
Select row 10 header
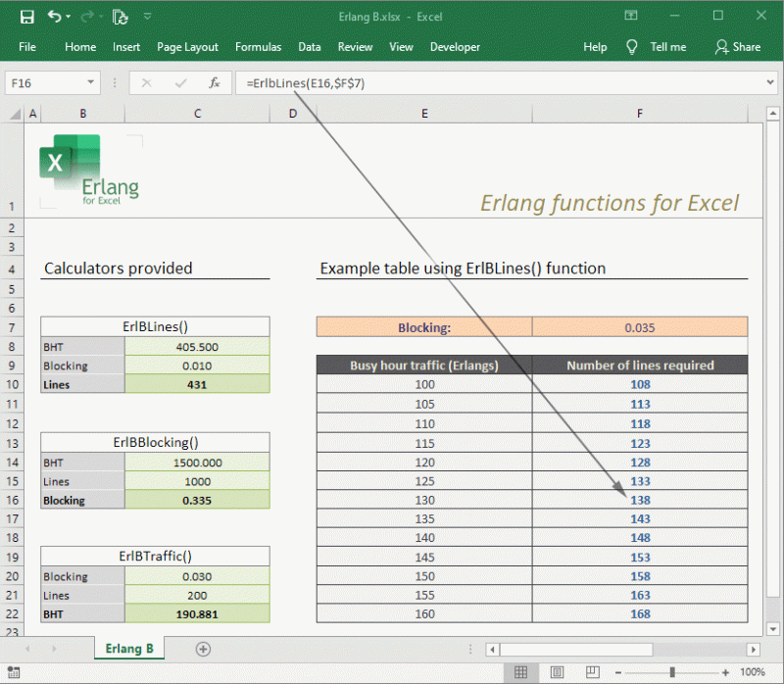pos(12,384)
